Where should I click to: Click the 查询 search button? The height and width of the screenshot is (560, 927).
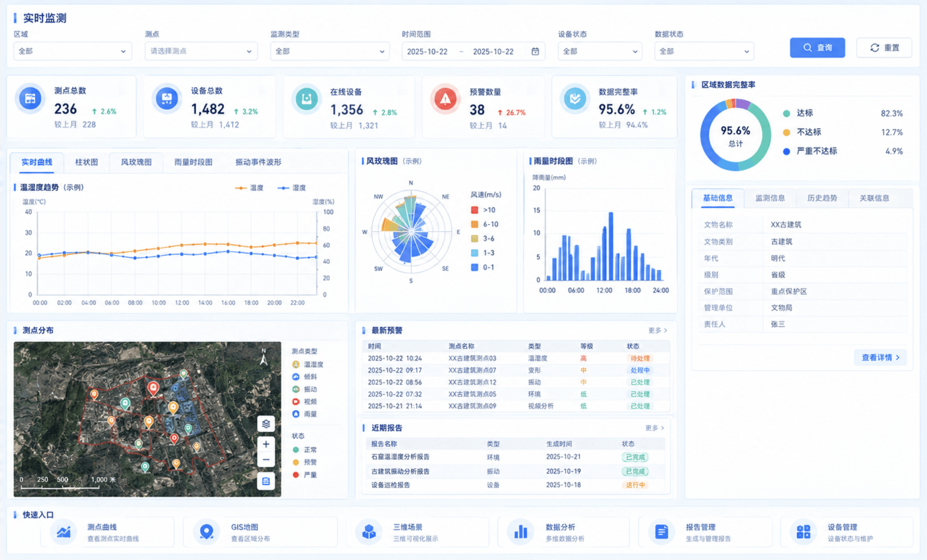coord(817,48)
